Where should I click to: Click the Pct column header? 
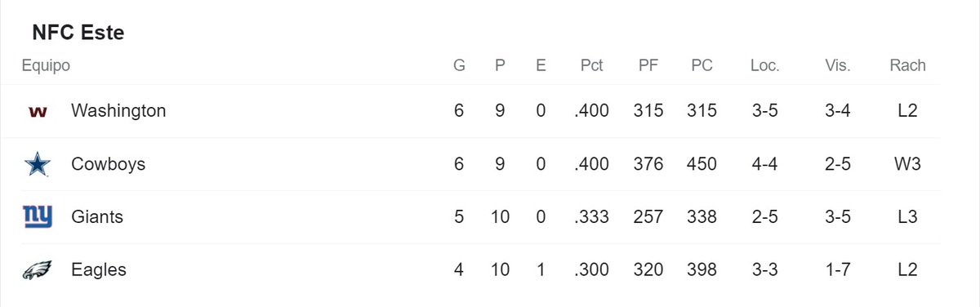point(591,66)
